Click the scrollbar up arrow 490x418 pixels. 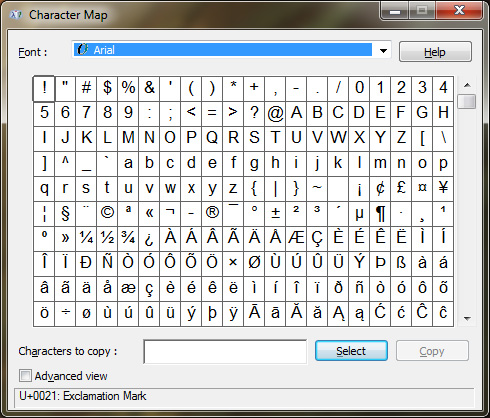pyautogui.click(x=467, y=85)
